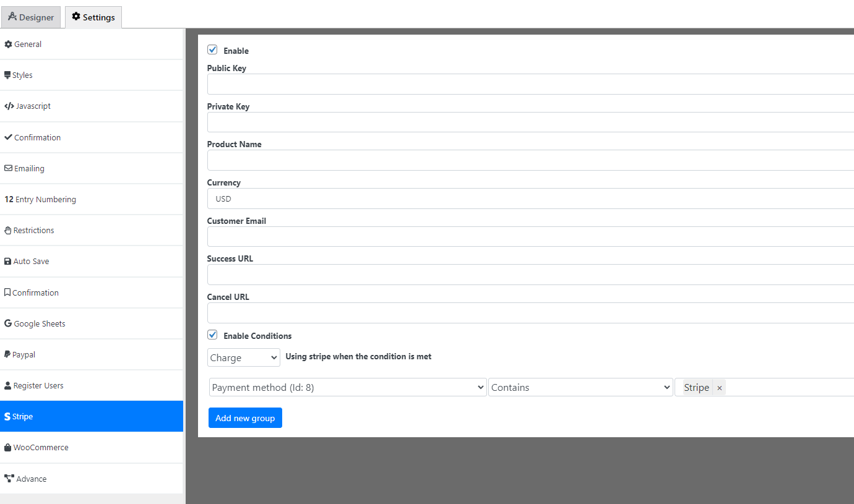Click the Javascript code icon
The width and height of the screenshot is (854, 504).
9,106
